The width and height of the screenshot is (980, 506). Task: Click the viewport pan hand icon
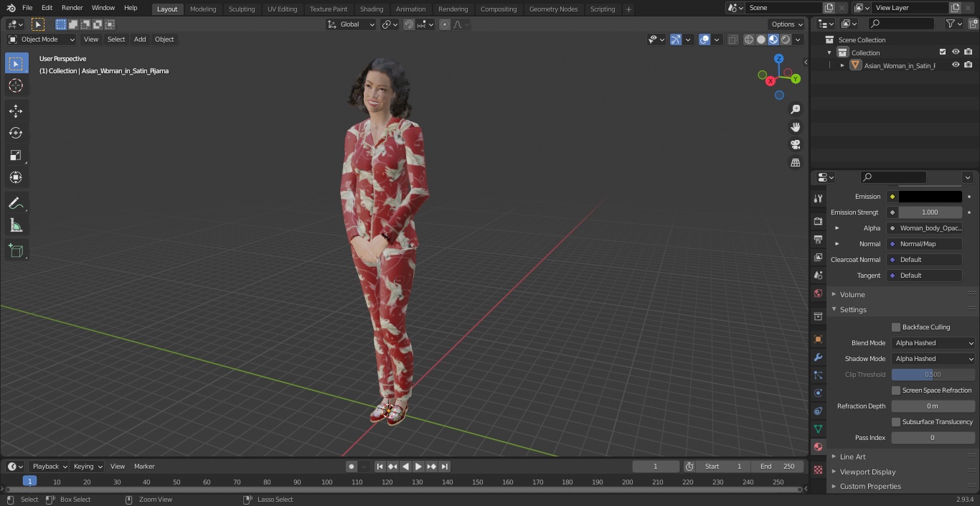click(x=795, y=127)
